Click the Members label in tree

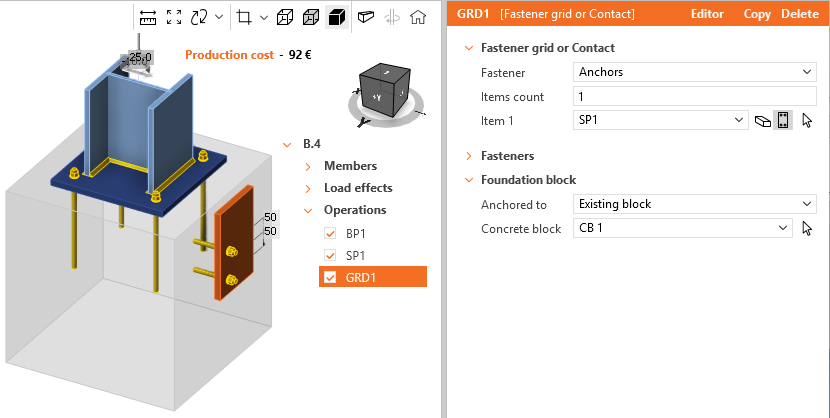pyautogui.click(x=350, y=166)
